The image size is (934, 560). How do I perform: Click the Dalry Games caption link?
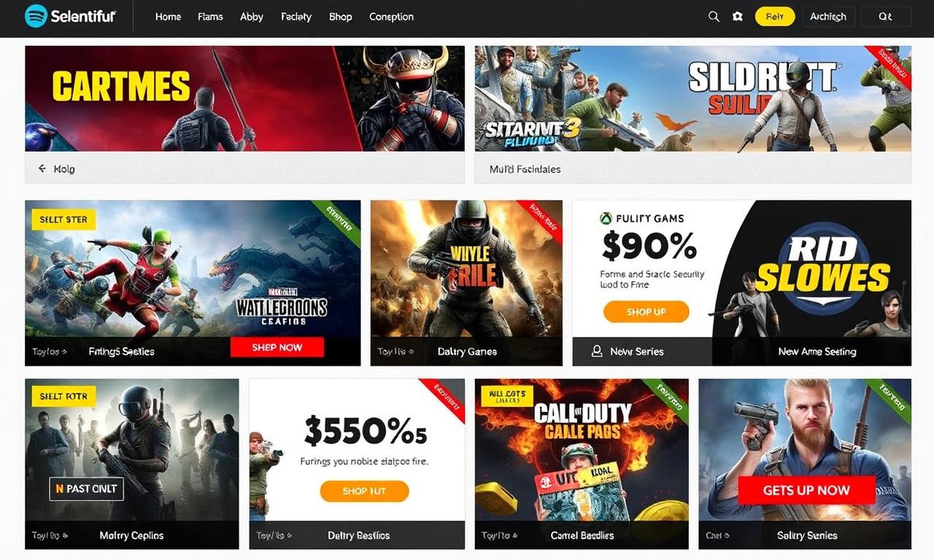tap(467, 351)
